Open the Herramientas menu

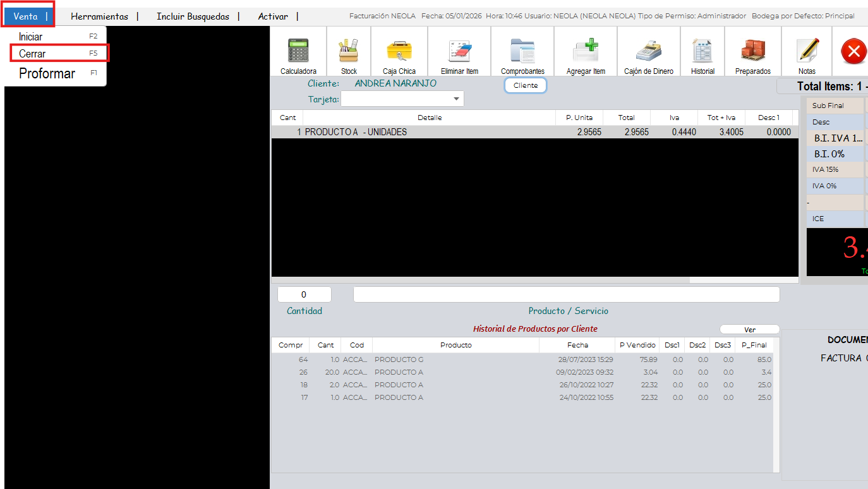pos(99,16)
